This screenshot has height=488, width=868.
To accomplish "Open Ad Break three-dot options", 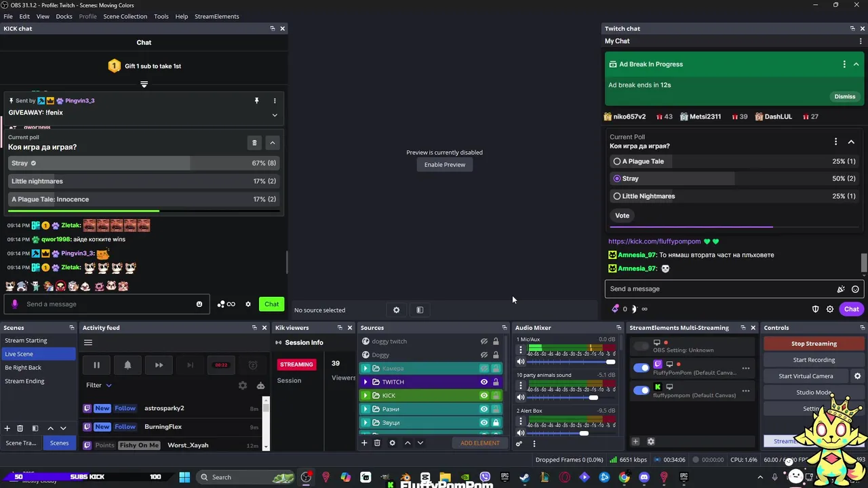I will click(x=844, y=64).
